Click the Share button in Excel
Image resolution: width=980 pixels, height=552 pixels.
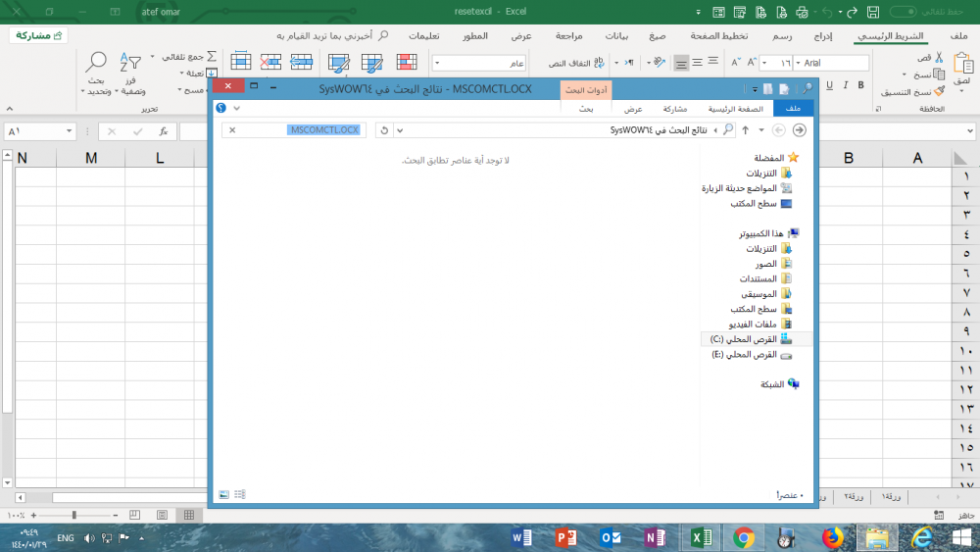tap(38, 35)
